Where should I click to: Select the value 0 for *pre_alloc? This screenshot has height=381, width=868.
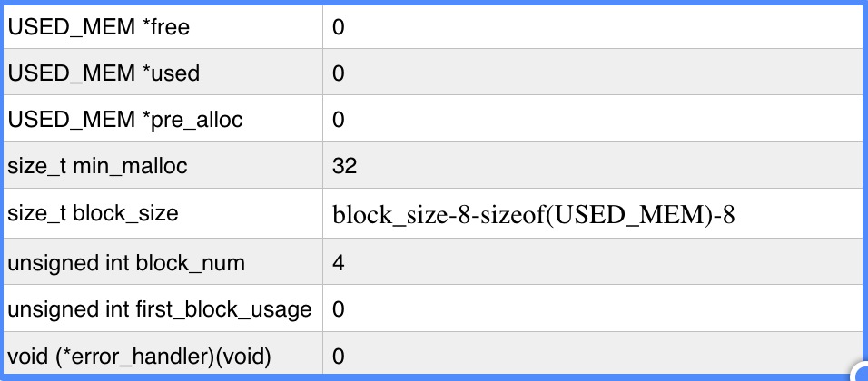[x=339, y=120]
